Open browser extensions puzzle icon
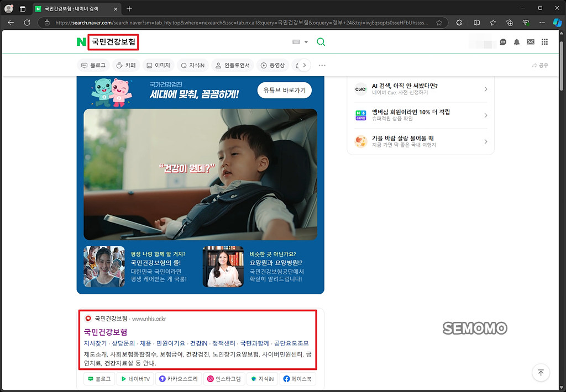566x392 pixels. click(459, 22)
